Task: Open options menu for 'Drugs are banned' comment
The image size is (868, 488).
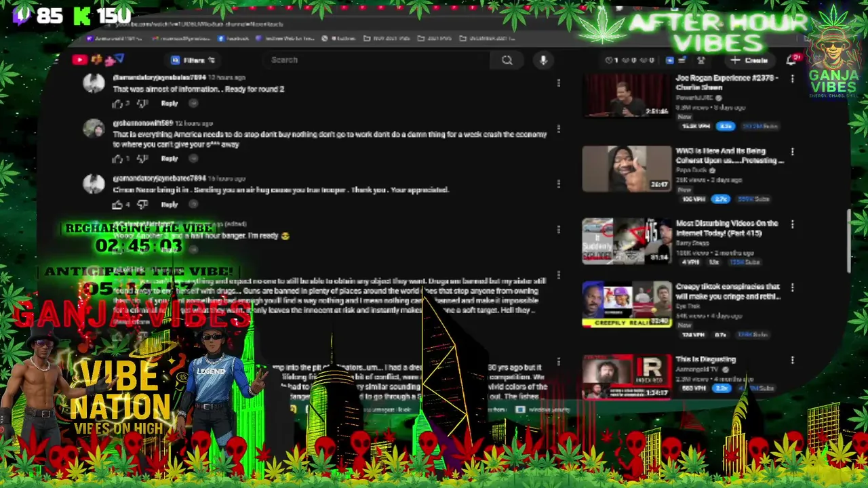Action: click(x=558, y=275)
